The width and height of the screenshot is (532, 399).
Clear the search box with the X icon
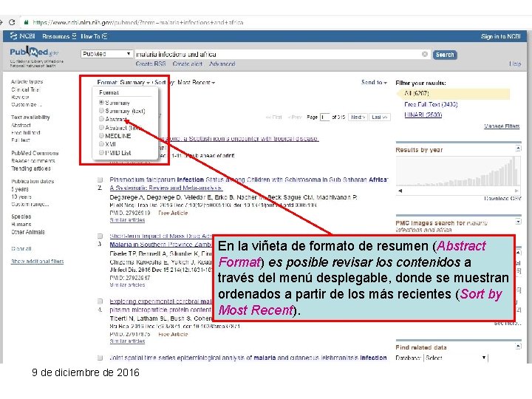(424, 54)
